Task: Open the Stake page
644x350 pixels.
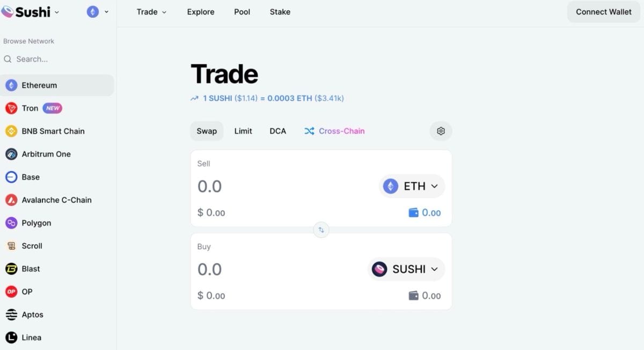Action: (x=280, y=11)
